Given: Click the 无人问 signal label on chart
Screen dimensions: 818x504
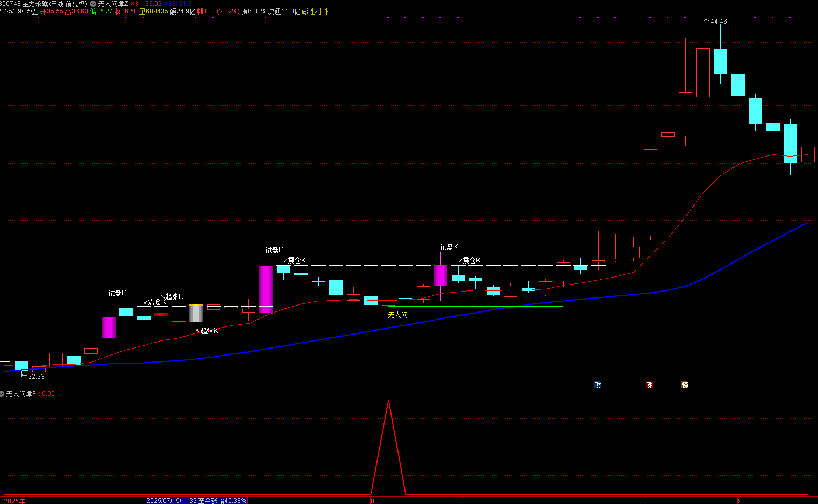Looking at the screenshot, I should (x=397, y=315).
